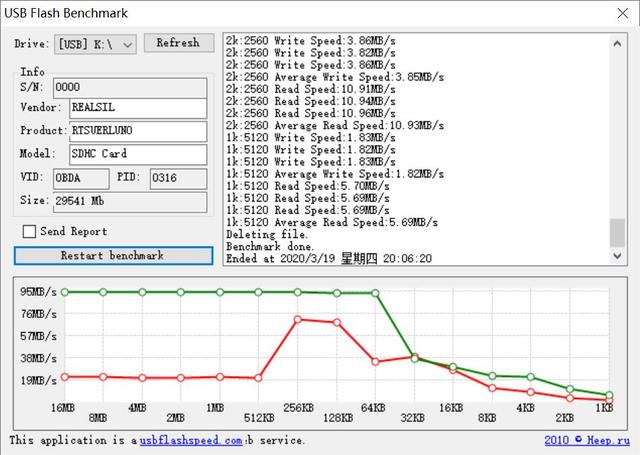Screen dimensions: 640x455
Task: Click the red peak point at 256KB
Action: [x=297, y=319]
